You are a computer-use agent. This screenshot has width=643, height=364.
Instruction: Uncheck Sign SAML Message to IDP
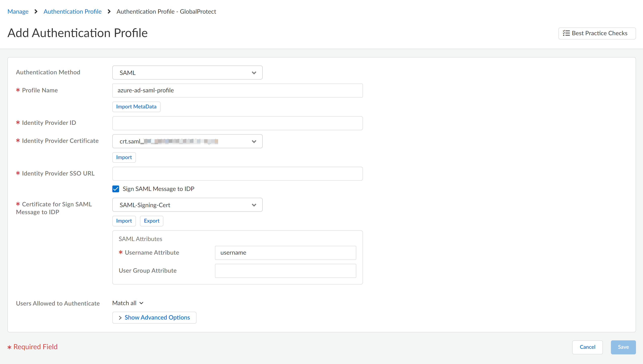coord(116,189)
